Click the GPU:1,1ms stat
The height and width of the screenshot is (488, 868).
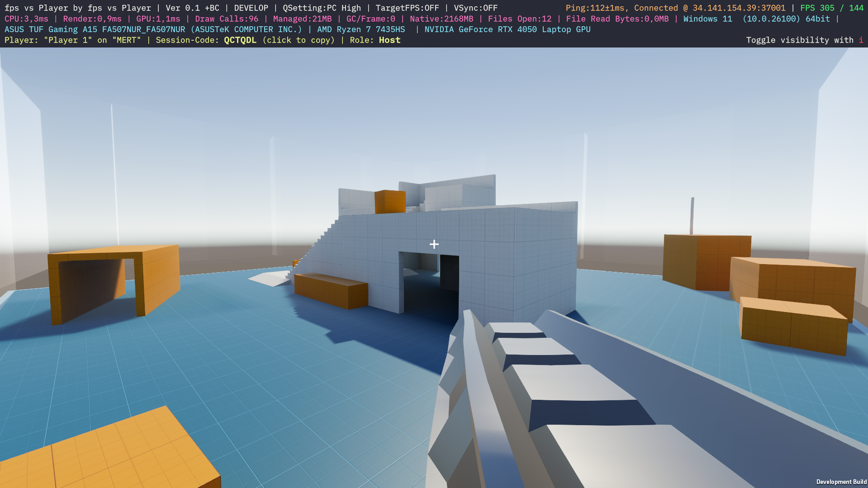158,19
